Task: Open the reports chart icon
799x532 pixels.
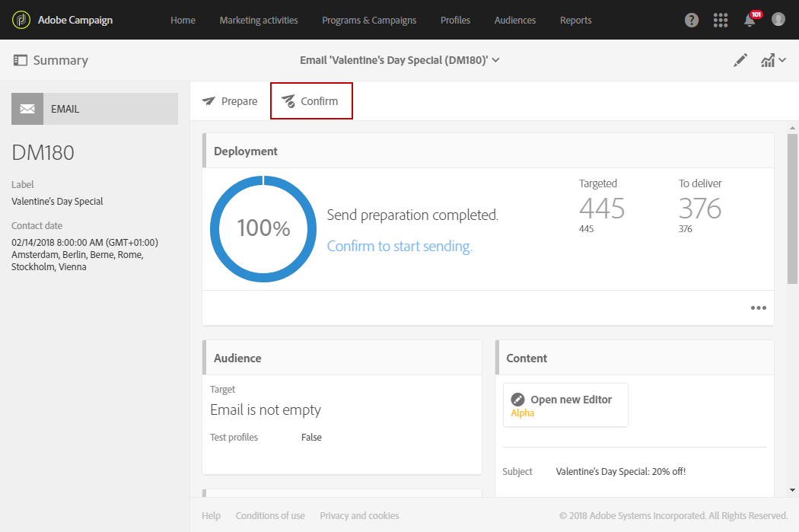Action: (767, 60)
